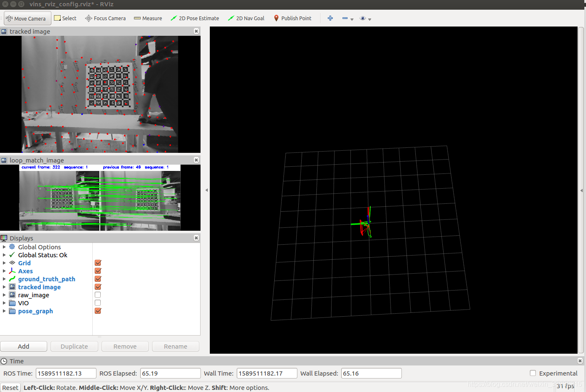Click the tracked image panel title icon
The image size is (586, 392).
click(x=4, y=31)
